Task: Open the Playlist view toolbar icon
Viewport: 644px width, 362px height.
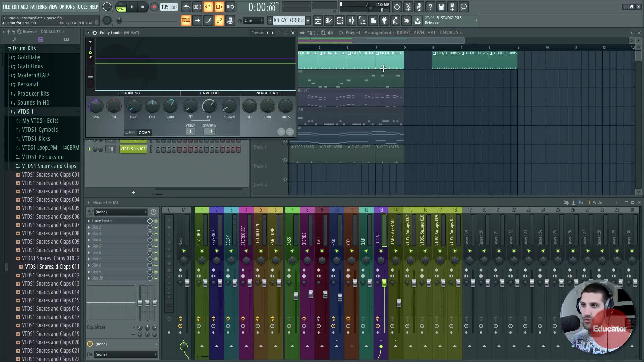Action: pos(318,21)
